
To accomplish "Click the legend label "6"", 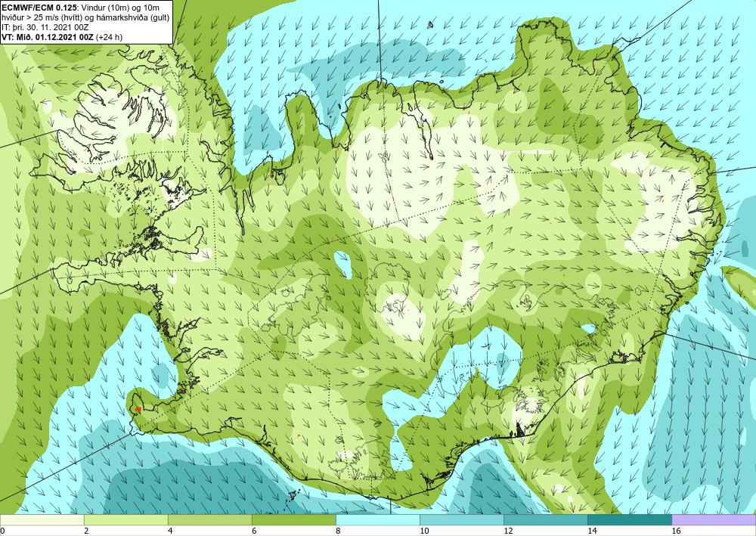I will (254, 531).
